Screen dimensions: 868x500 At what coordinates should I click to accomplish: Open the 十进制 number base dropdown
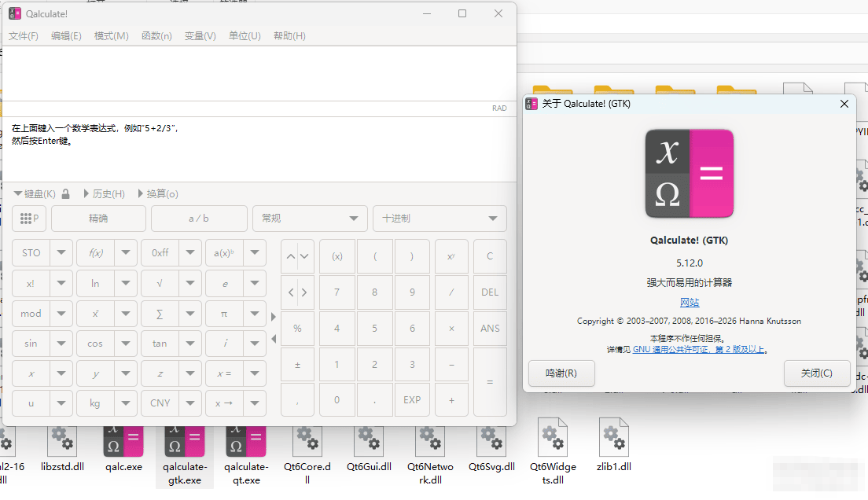click(440, 219)
